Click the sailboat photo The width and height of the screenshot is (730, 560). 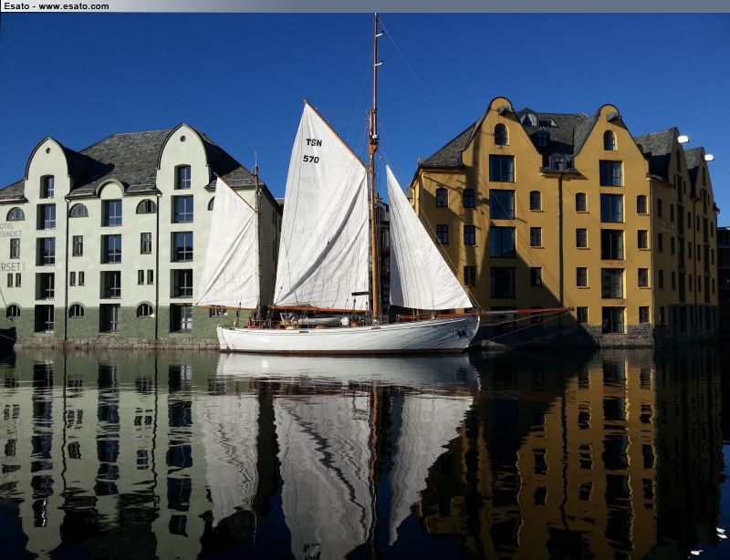[x=365, y=286]
